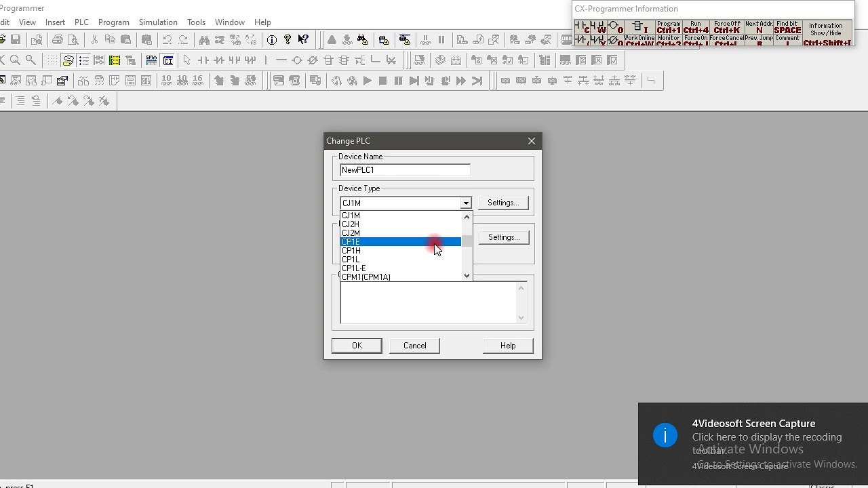Pick the plain CP1L list entry
This screenshot has width=868, height=488.
click(400, 259)
